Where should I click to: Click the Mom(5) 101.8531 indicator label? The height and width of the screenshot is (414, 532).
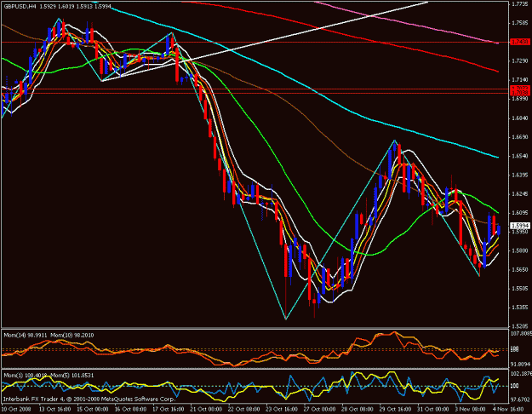(72, 376)
